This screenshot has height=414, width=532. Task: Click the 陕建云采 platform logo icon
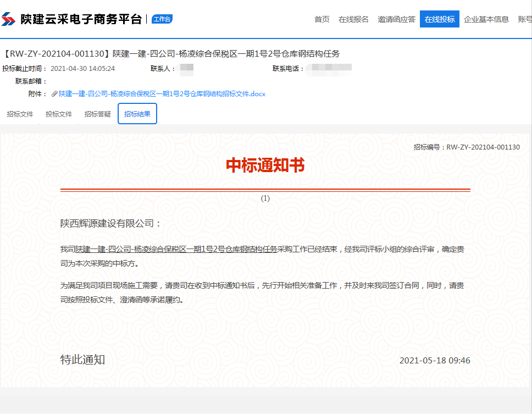9,19
